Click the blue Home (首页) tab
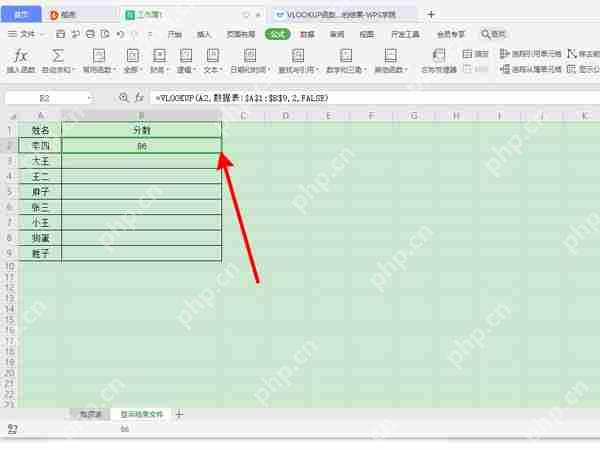Screen dimensions: 600x450 pos(21,15)
